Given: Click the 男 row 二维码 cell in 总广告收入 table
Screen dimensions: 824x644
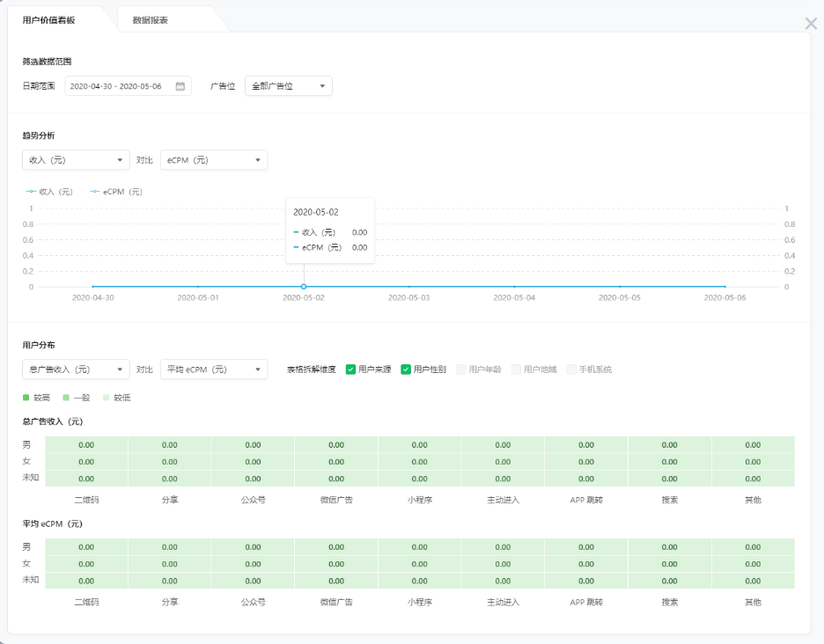Looking at the screenshot, I should pyautogui.click(x=86, y=445).
